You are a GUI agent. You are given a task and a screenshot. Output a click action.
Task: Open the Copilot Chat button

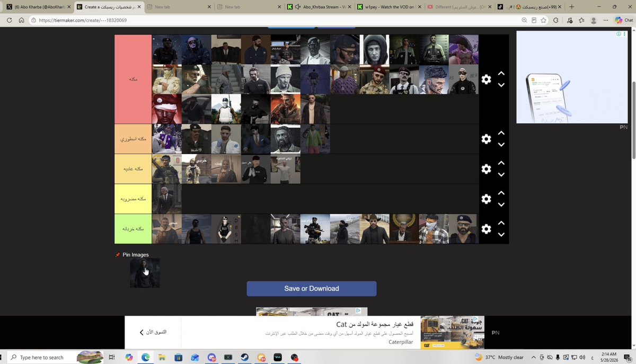[624, 20]
